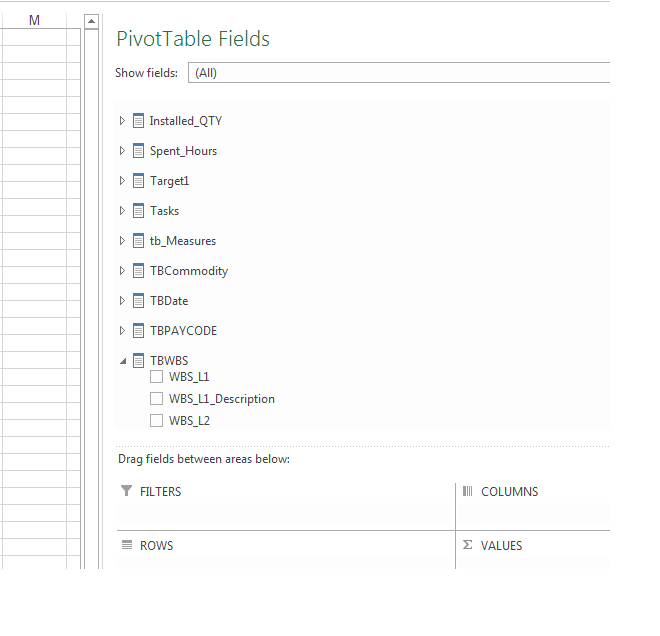Click the TBWBS table icon
The width and height of the screenshot is (660, 636).
[x=138, y=360]
